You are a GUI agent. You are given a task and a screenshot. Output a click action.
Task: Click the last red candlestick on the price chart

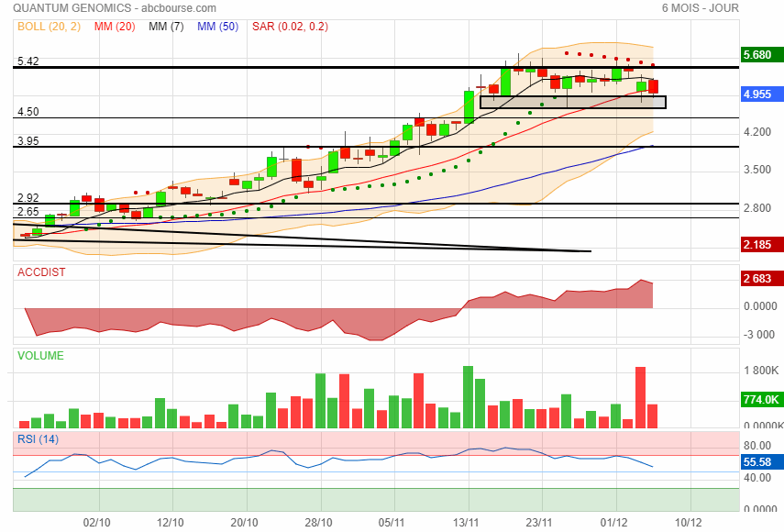click(x=653, y=86)
